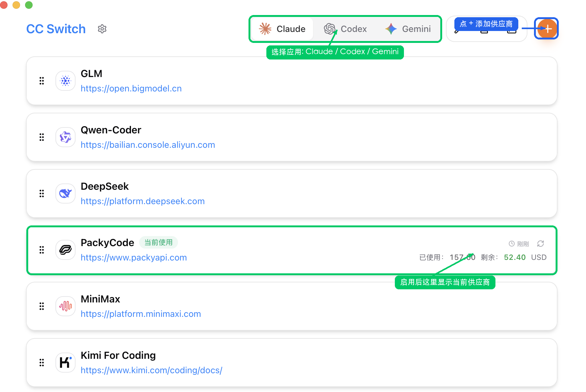
Task: Click the GLM provider logo
Action: [65, 81]
